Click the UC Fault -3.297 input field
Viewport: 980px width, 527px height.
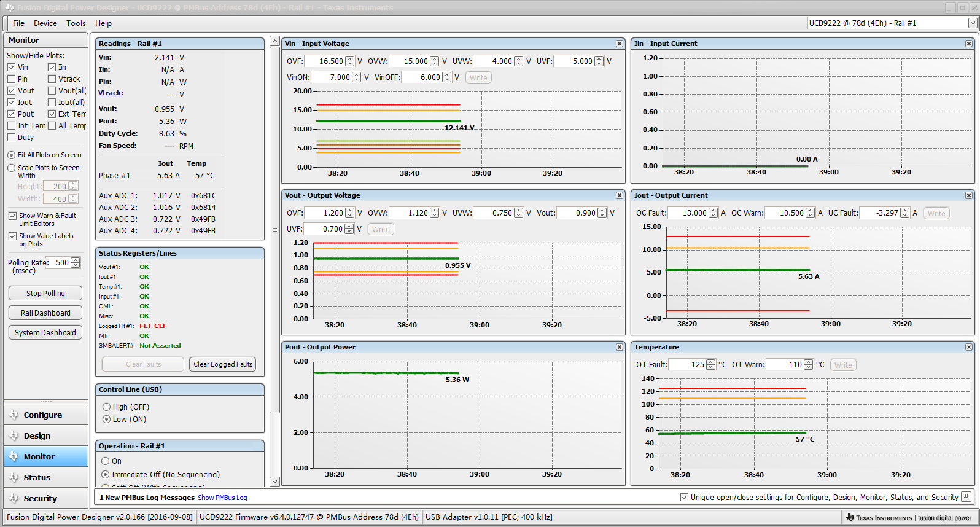(880, 213)
